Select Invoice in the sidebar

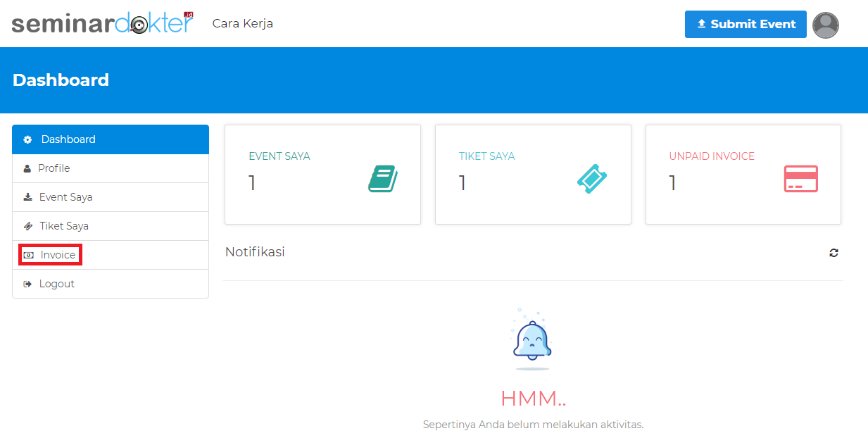[57, 255]
